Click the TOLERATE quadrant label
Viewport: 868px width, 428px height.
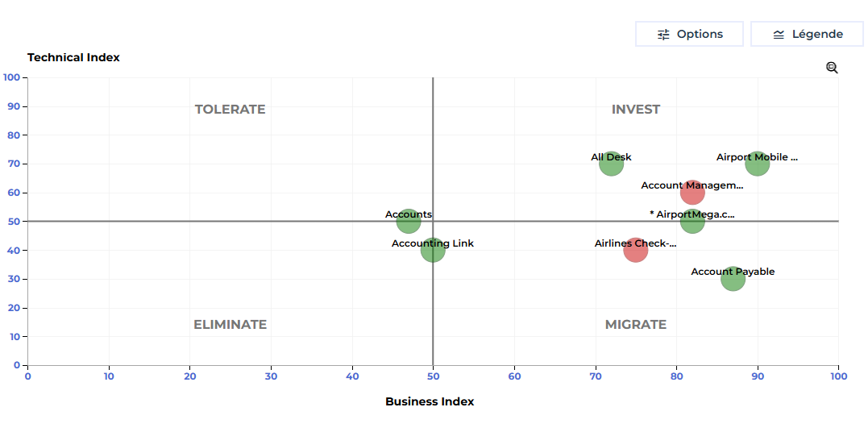pos(230,110)
